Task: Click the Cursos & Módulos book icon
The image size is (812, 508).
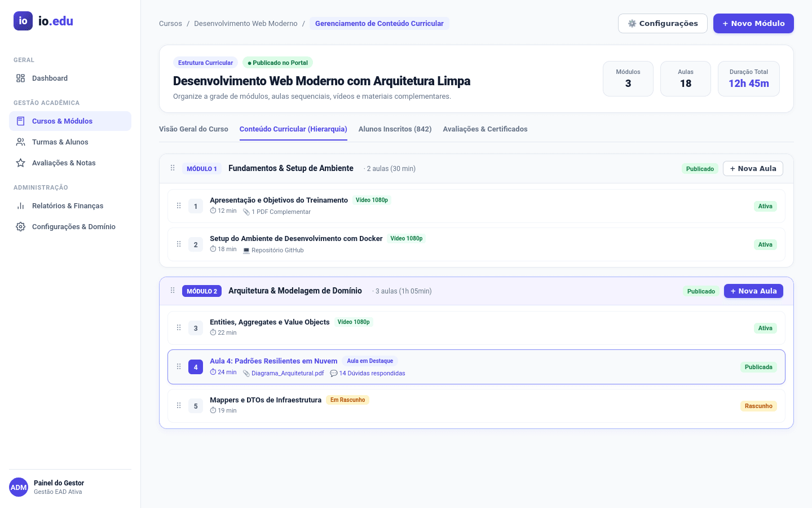Action: pos(21,121)
